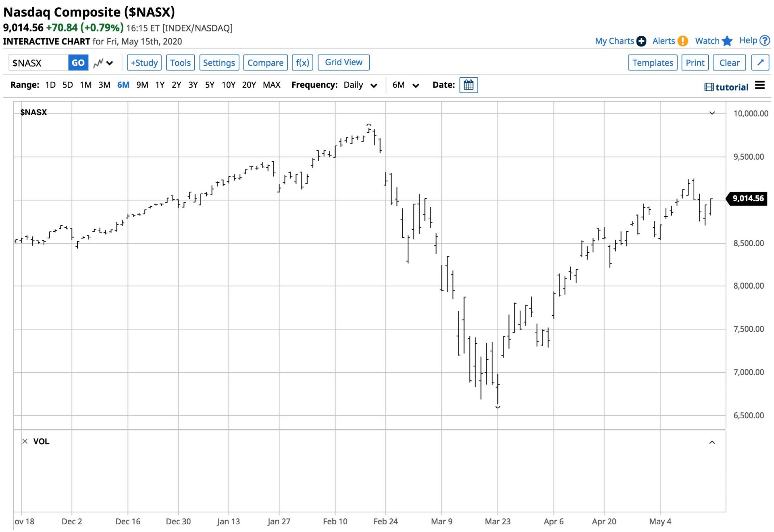Image resolution: width=774 pixels, height=532 pixels.
Task: Click the expand chart arrow icon
Action: (x=760, y=62)
